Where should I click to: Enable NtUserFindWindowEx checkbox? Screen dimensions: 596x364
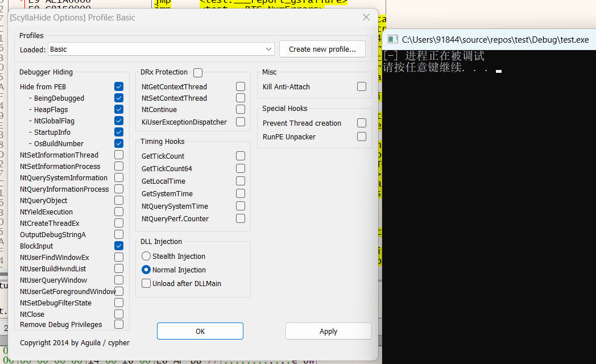(119, 258)
